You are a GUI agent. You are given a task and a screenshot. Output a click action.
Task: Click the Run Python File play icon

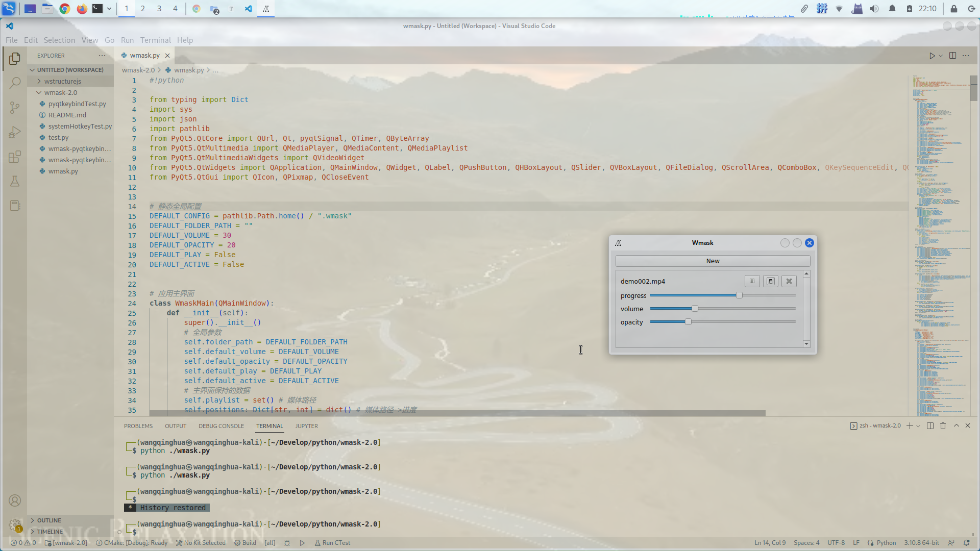[932, 56]
